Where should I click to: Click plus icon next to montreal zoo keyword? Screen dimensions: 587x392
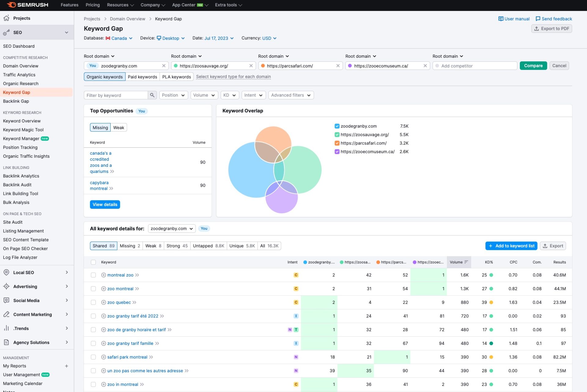(103, 275)
